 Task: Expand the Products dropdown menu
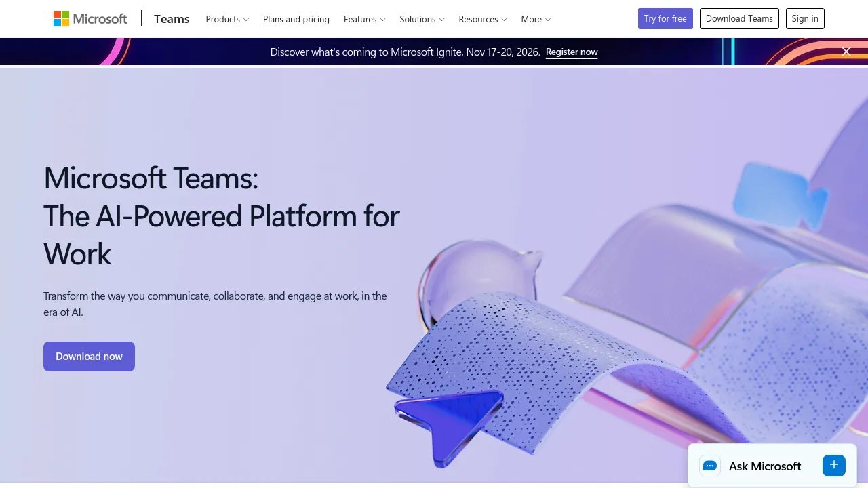227,19
